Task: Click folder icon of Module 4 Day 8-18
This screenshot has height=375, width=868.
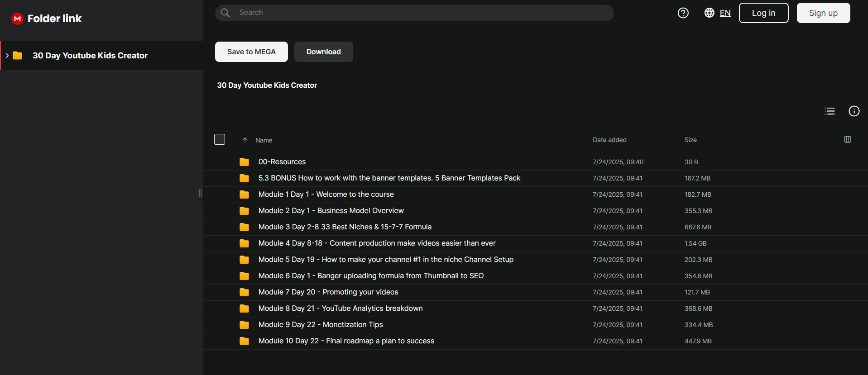Action: click(x=244, y=243)
